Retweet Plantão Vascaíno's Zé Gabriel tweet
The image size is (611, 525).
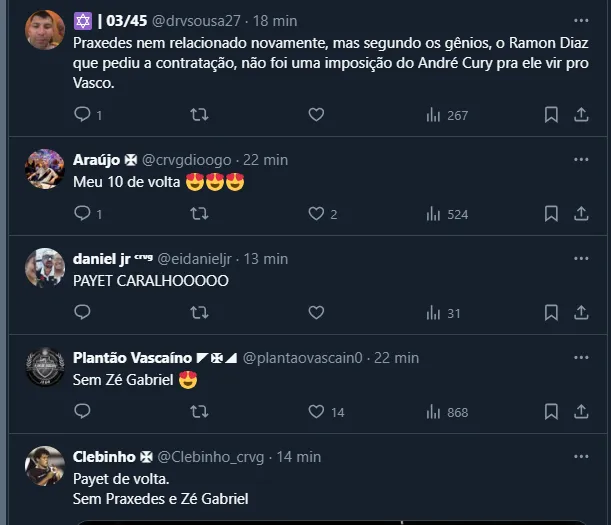[199, 411]
